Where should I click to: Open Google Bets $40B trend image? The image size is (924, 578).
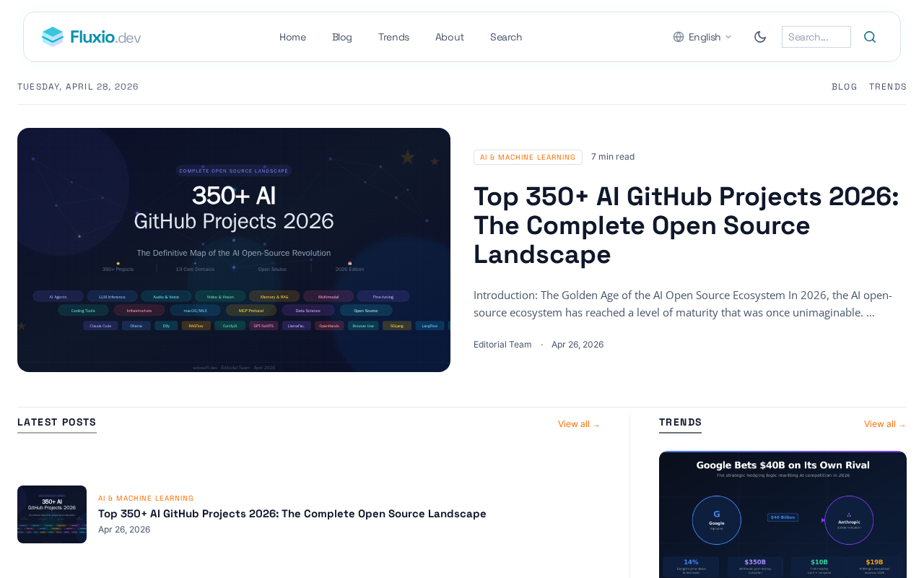783,514
